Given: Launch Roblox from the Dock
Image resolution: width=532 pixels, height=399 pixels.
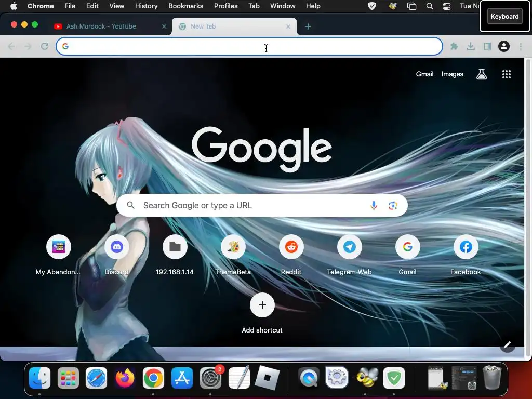Looking at the screenshot, I should coord(268,377).
